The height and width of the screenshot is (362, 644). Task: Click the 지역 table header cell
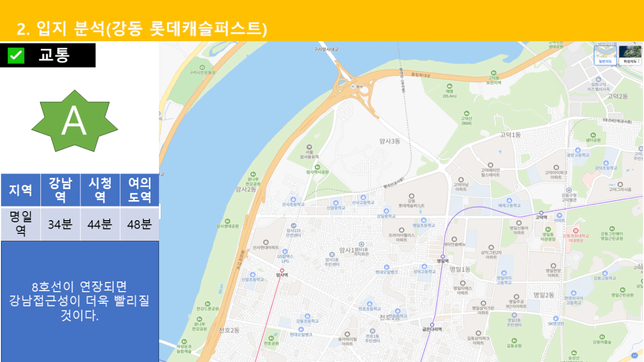click(21, 190)
